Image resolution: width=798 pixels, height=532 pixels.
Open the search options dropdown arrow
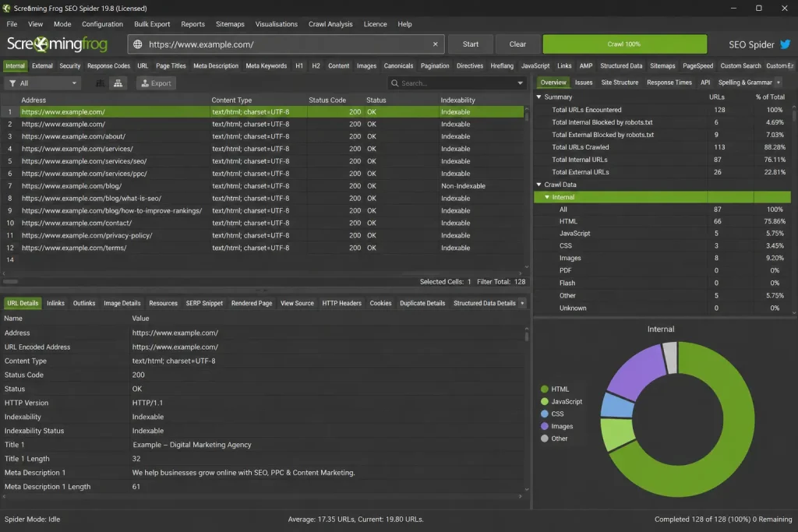click(x=520, y=83)
